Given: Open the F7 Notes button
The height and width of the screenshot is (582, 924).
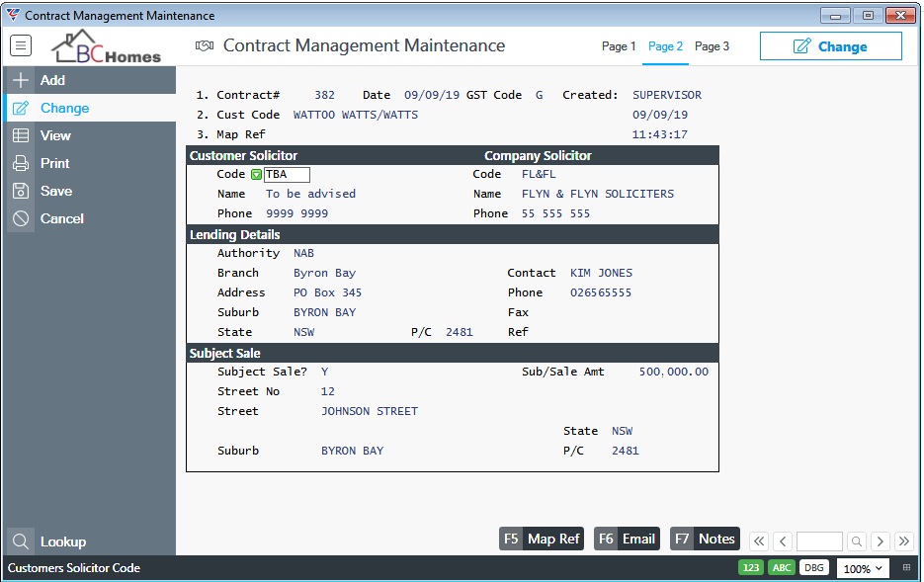Looking at the screenshot, I should point(705,539).
